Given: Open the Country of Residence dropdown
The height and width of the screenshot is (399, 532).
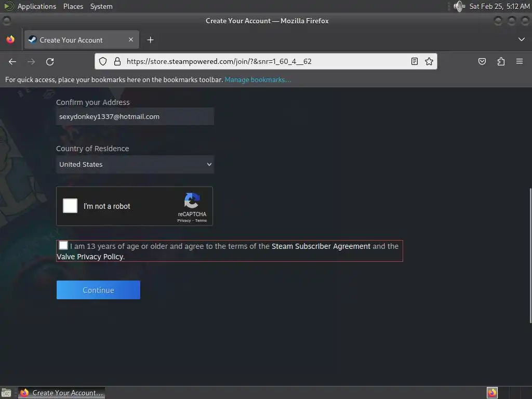Looking at the screenshot, I should pos(135,165).
